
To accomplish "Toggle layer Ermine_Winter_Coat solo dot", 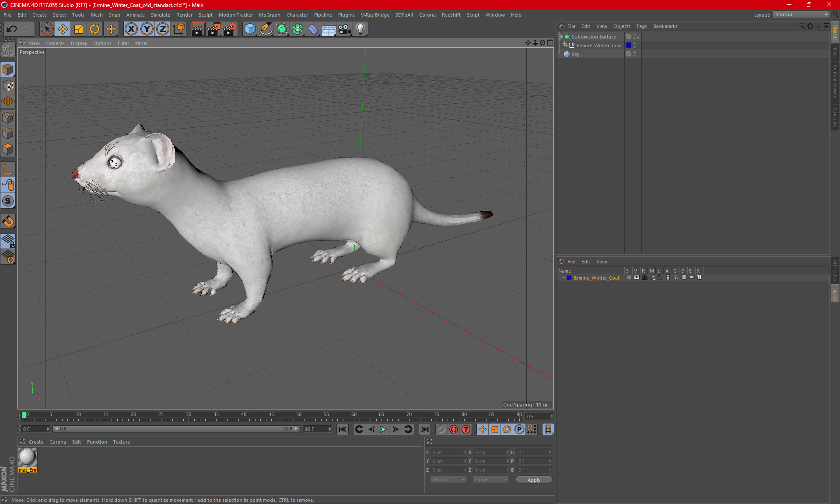I will click(x=629, y=277).
